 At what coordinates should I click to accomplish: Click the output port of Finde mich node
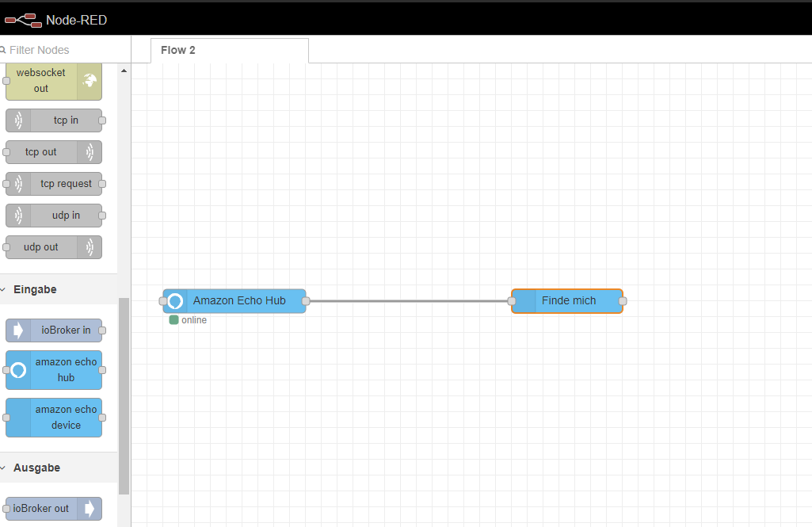(x=623, y=301)
